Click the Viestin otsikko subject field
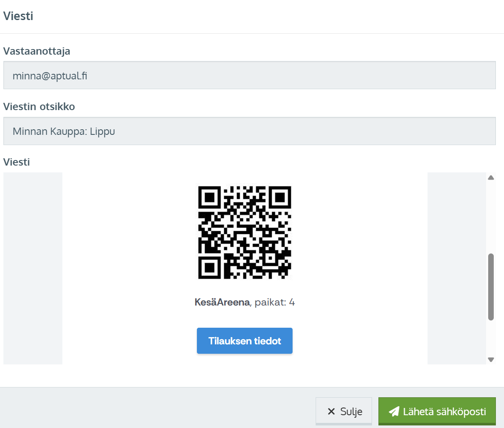The image size is (504, 428). (x=249, y=131)
